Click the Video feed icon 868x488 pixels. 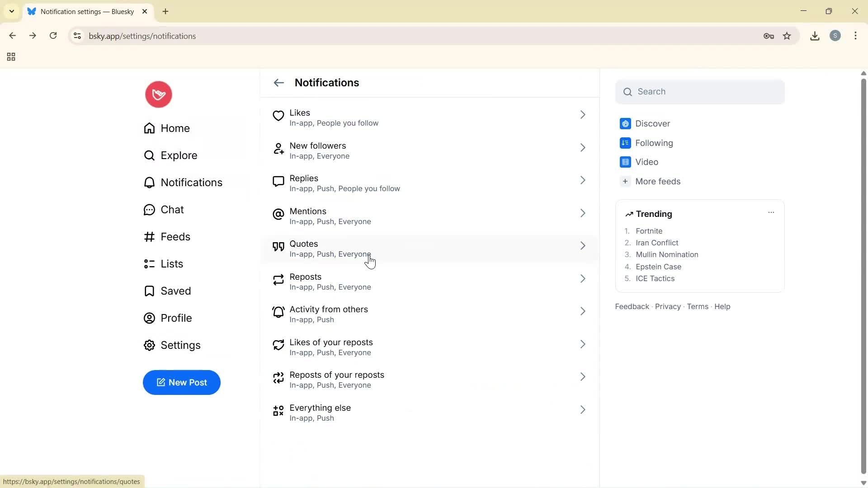pos(625,162)
